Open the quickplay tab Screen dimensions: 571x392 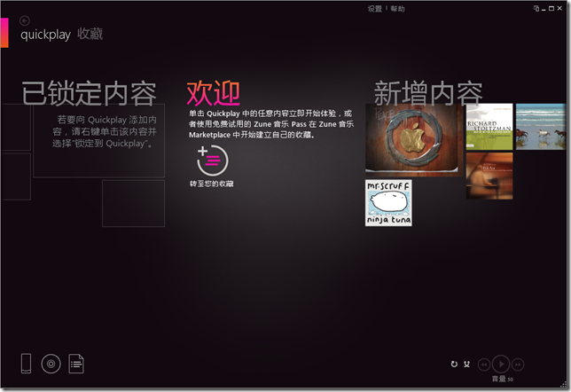[x=45, y=35]
